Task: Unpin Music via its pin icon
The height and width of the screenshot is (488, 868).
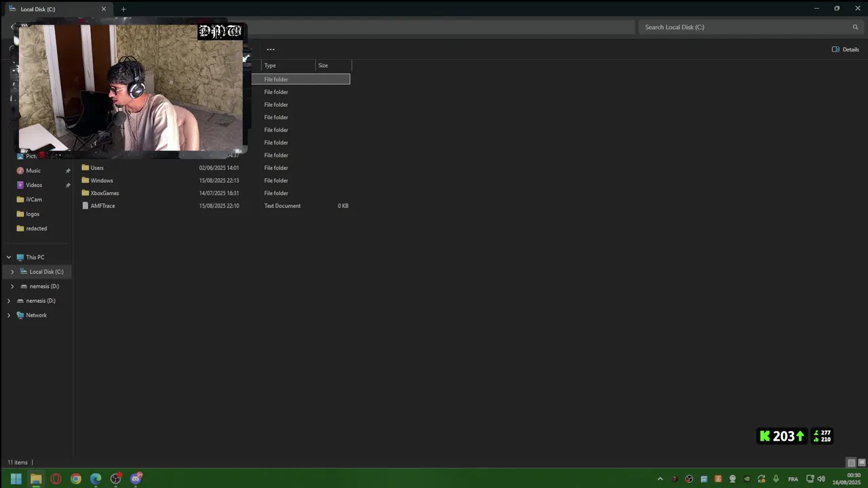Action: [68, 171]
